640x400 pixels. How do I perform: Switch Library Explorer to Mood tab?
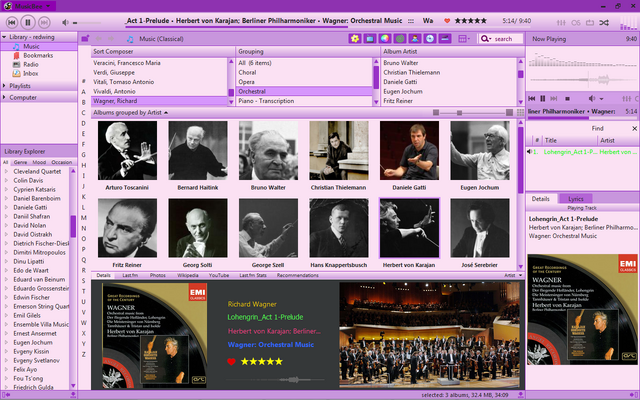pyautogui.click(x=39, y=162)
